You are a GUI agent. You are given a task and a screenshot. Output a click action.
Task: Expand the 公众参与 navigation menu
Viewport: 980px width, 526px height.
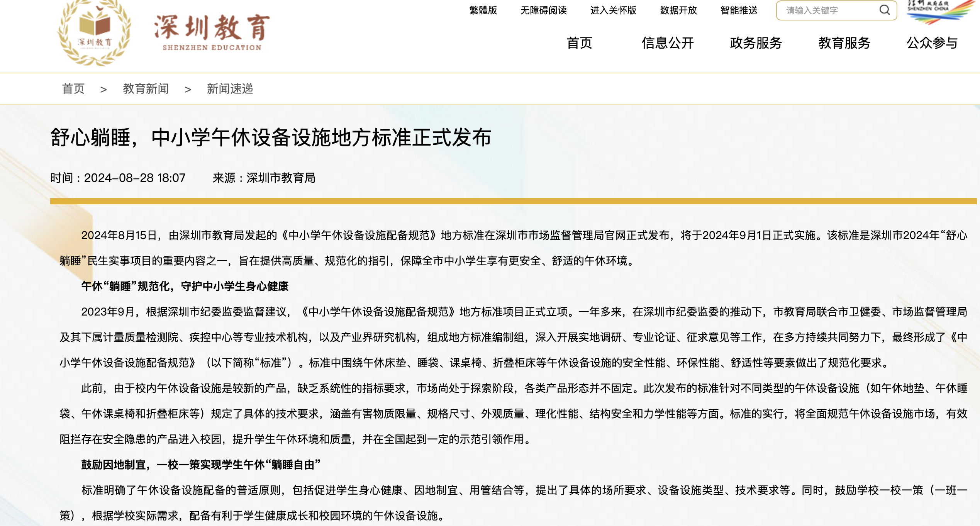(x=932, y=43)
